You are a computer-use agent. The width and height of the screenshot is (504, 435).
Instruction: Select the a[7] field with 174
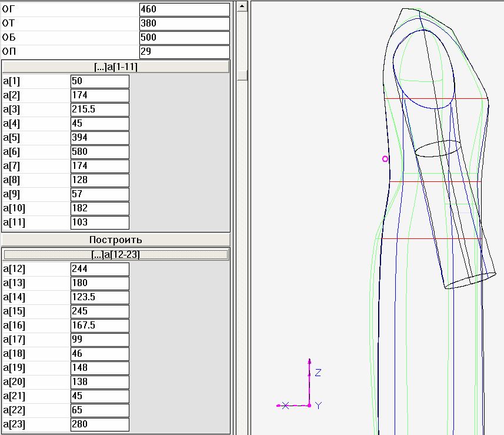click(x=100, y=167)
